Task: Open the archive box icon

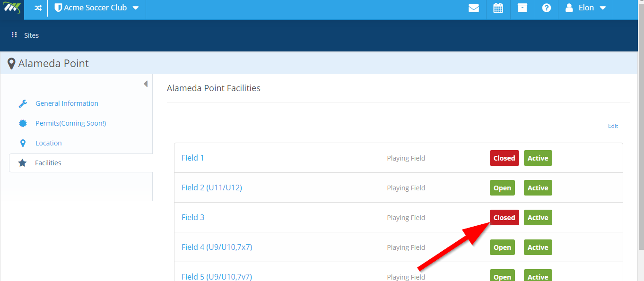Action: (x=522, y=8)
